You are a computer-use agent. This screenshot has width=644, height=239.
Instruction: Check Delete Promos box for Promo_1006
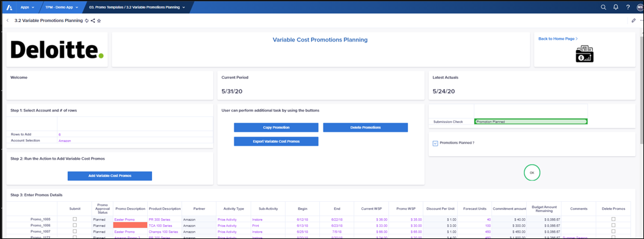[x=613, y=226]
